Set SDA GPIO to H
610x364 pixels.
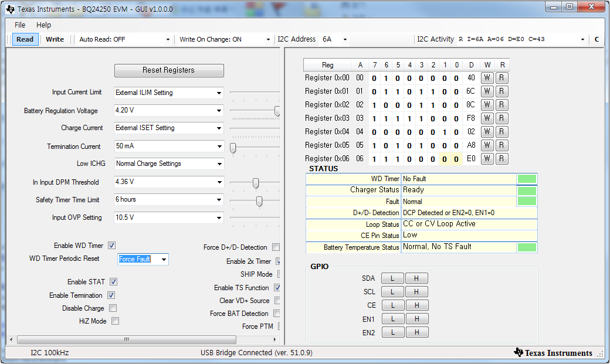tap(416, 278)
